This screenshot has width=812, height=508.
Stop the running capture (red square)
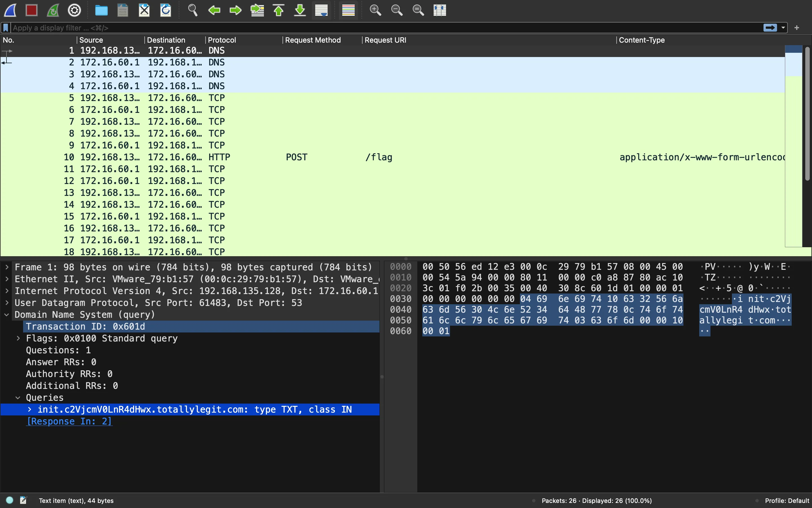tap(32, 10)
